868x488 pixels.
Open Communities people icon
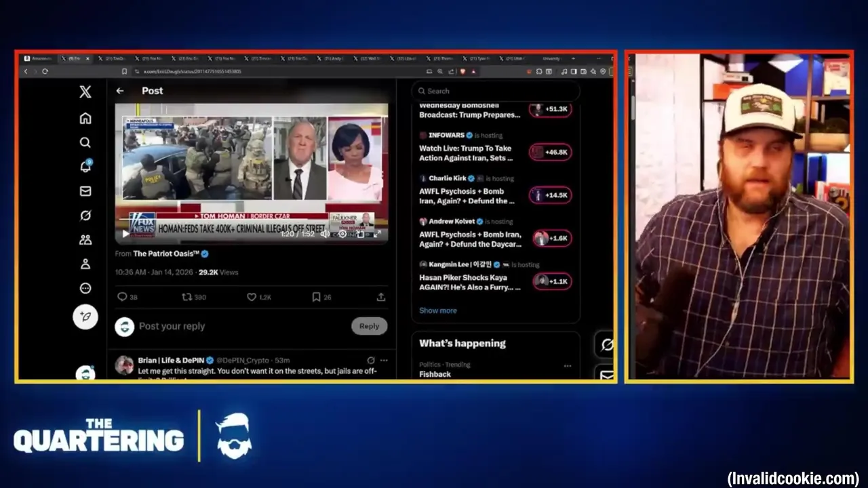(85, 239)
